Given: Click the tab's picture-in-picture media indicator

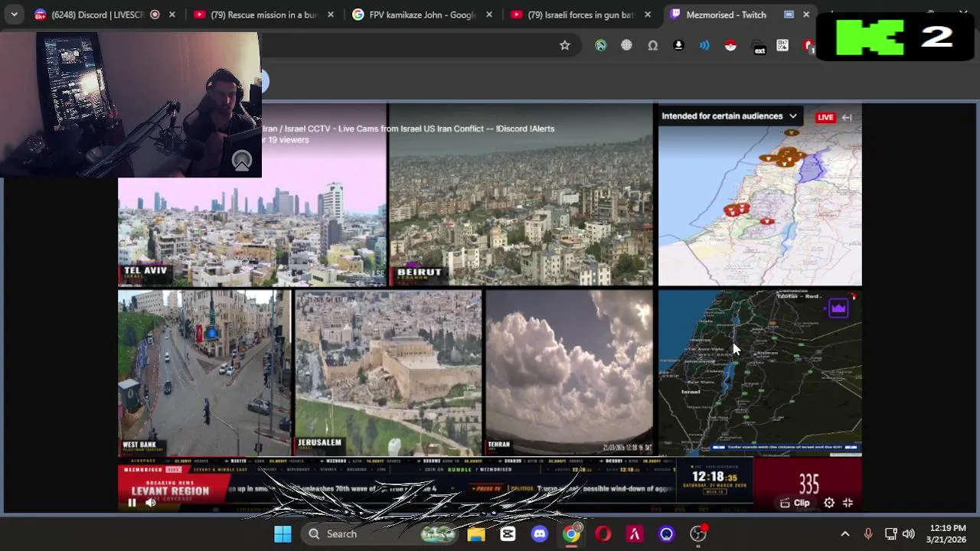Looking at the screenshot, I should coord(789,15).
